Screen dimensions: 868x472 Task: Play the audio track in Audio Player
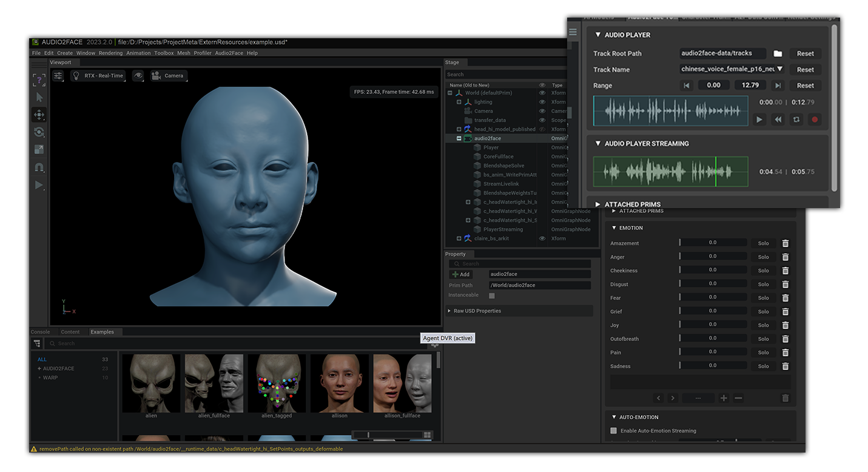pos(759,120)
